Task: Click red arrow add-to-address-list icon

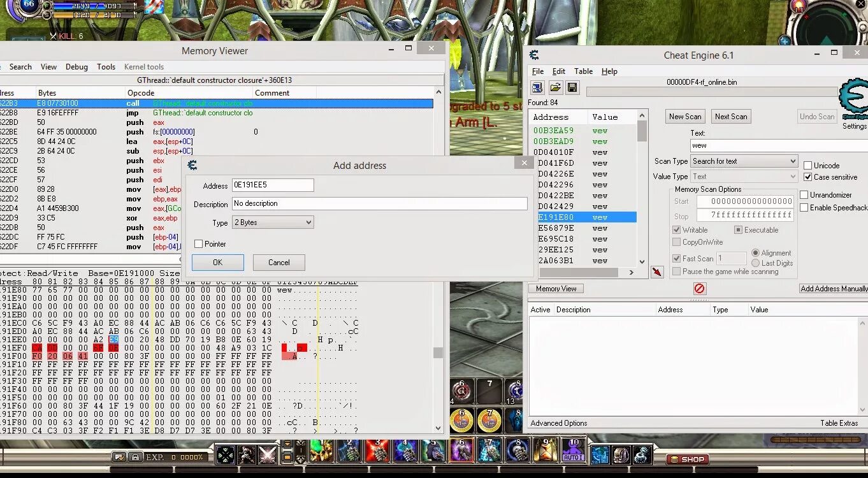Action: [657, 272]
